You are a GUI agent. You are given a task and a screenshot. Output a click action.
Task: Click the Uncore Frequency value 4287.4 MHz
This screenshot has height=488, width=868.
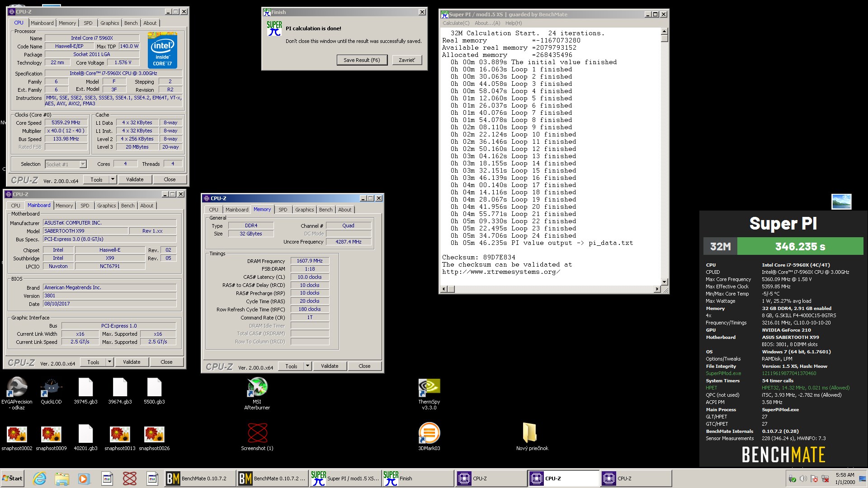click(x=349, y=242)
